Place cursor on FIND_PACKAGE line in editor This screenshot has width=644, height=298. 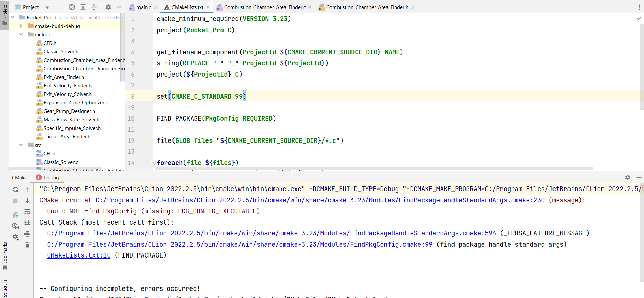pyautogui.click(x=216, y=118)
